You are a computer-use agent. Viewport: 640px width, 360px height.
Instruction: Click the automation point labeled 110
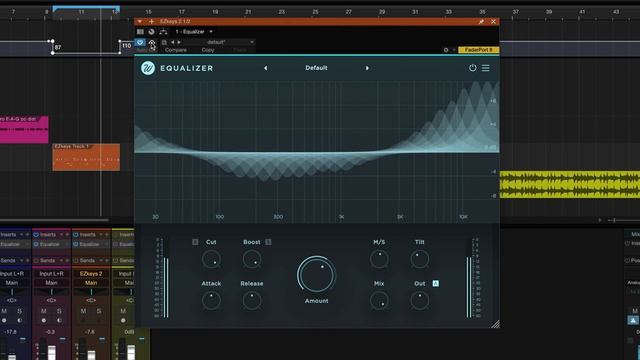click(x=120, y=41)
